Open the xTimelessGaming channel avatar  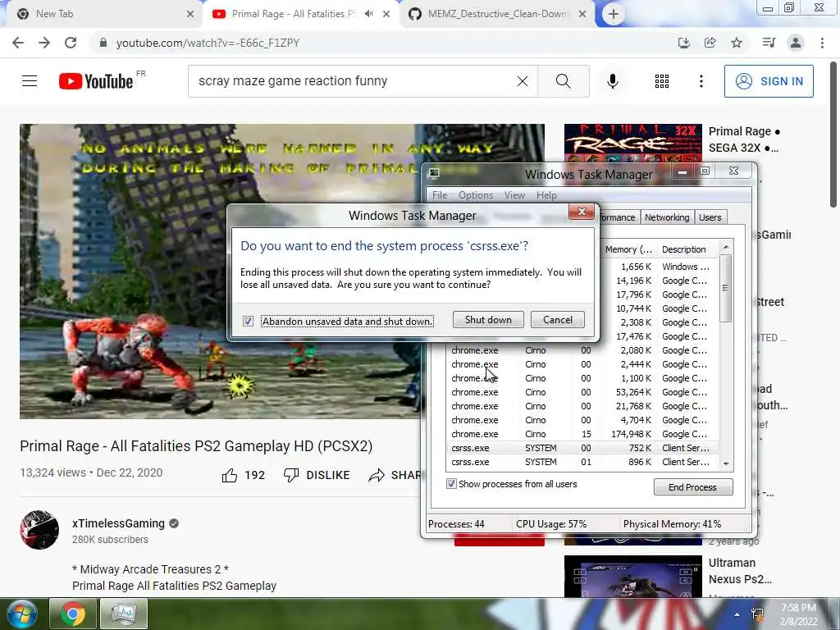coord(39,530)
